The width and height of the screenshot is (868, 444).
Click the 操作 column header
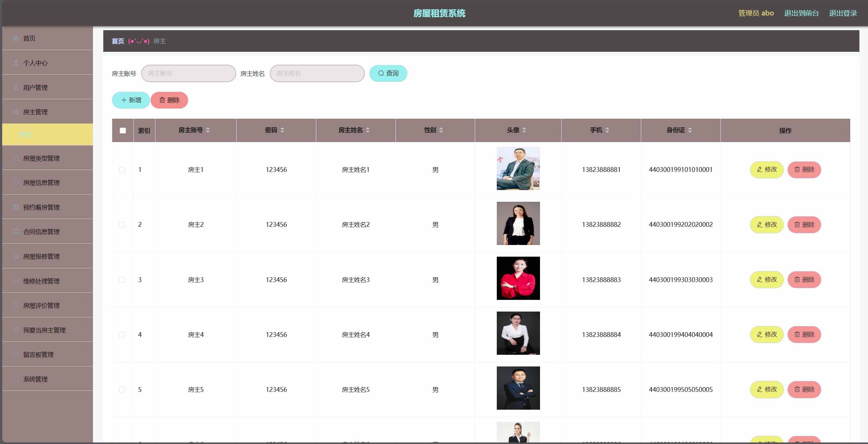785,130
